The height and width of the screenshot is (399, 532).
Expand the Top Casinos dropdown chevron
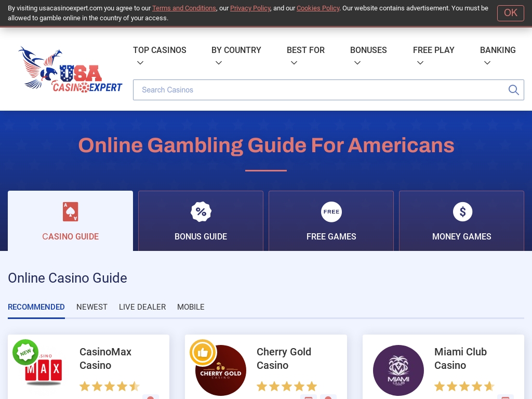tap(140, 63)
